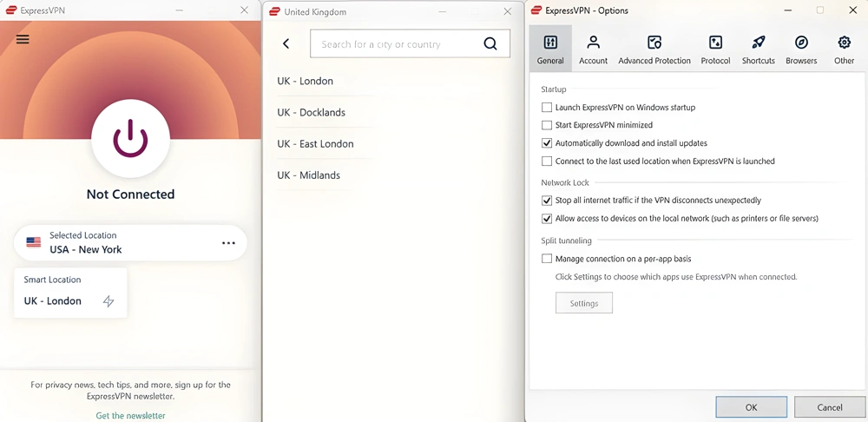Click the magnifier search icon
Viewport: 868px width, 422px height.
click(x=490, y=43)
